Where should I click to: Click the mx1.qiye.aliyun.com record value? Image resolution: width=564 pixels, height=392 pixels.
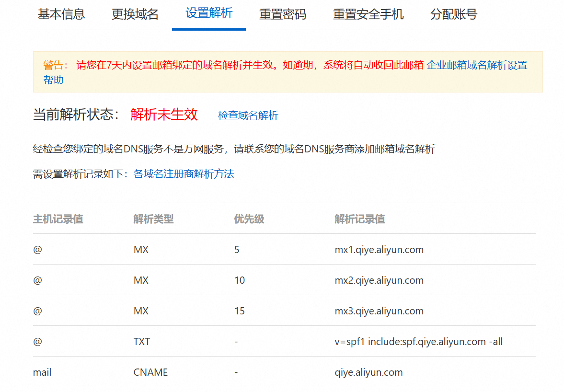click(379, 250)
